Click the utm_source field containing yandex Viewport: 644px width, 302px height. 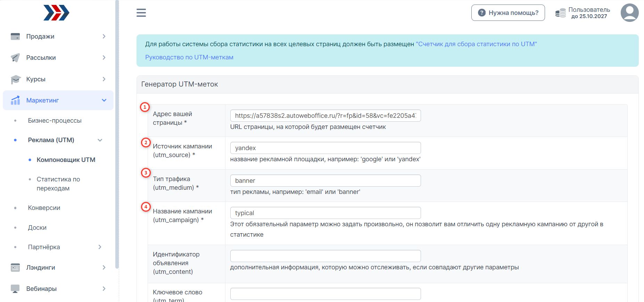pyautogui.click(x=325, y=148)
